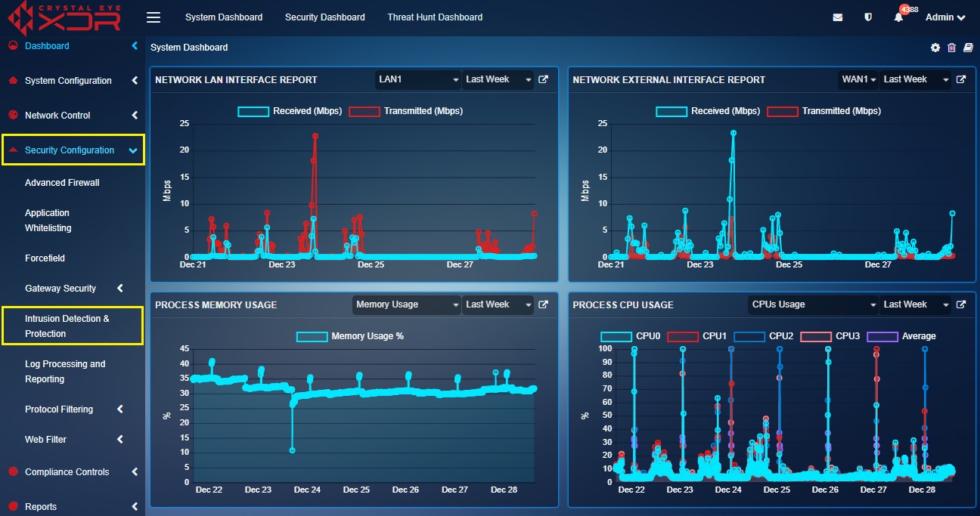Viewport: 980px width, 516px height.
Task: Switch to Security Dashboard tab
Action: pyautogui.click(x=325, y=17)
